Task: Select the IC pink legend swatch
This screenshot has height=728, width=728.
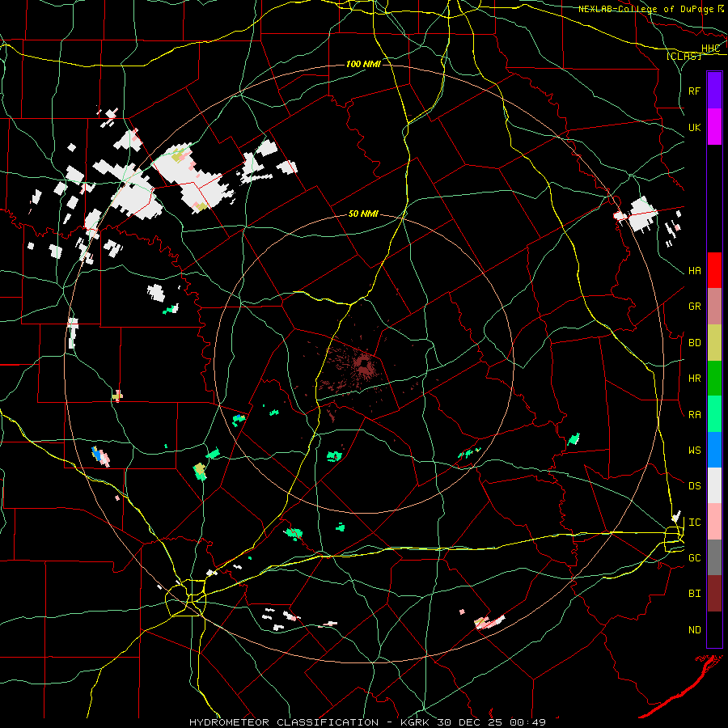Action: (x=714, y=522)
